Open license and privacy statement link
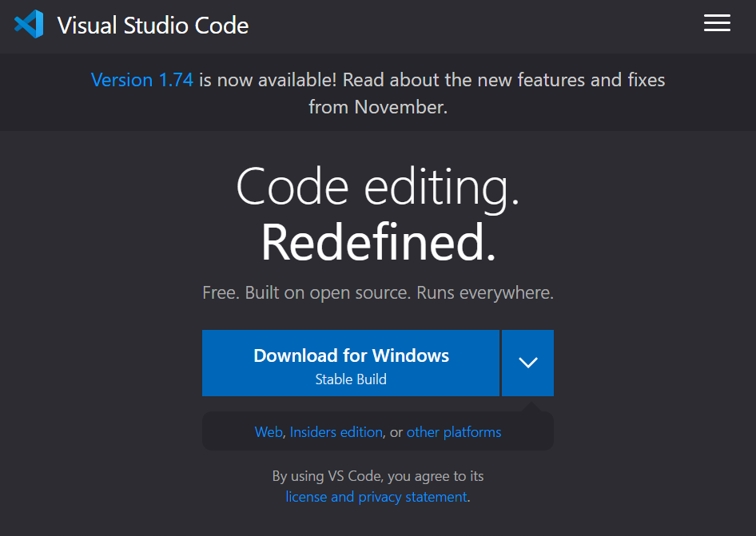The width and height of the screenshot is (756, 536). tap(376, 497)
